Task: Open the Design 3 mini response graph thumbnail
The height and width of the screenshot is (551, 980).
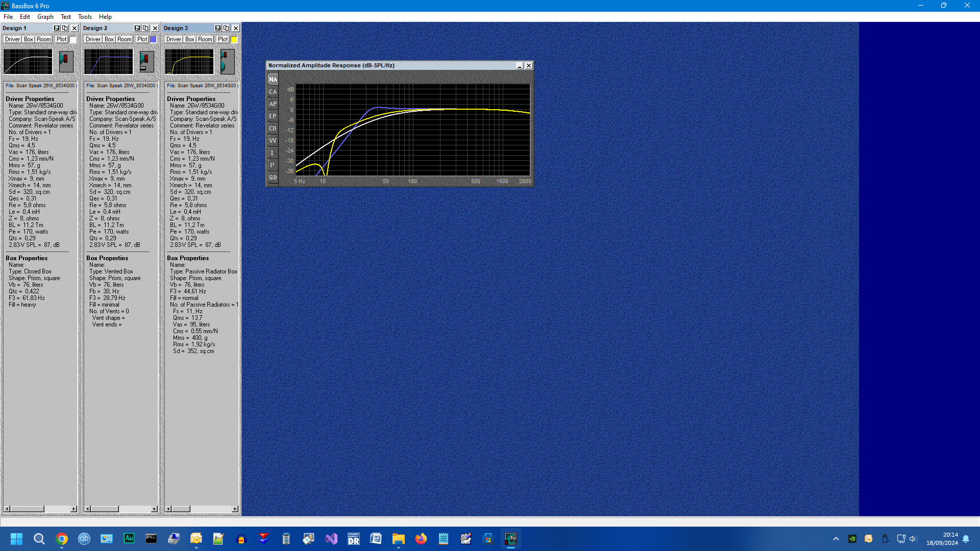Action: [189, 62]
